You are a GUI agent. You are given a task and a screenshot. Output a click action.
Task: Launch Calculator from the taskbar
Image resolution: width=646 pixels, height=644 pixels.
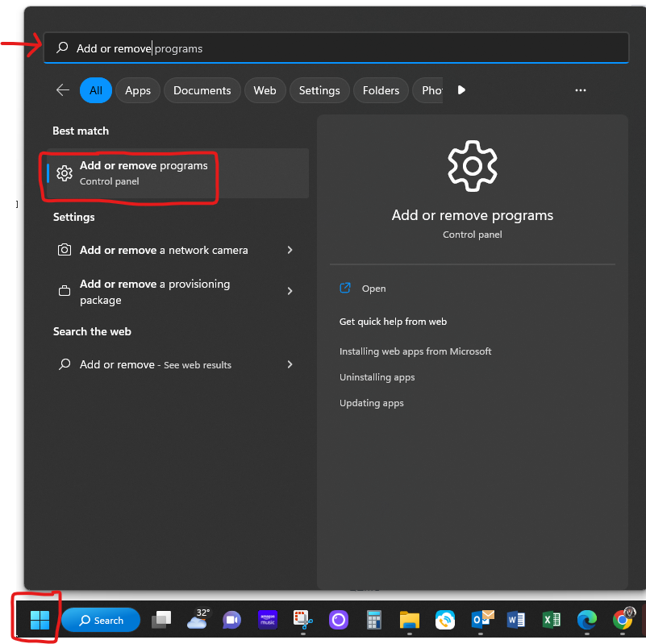click(x=373, y=620)
